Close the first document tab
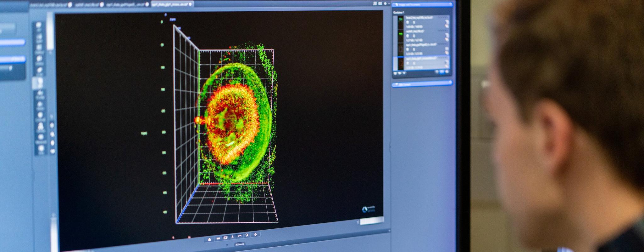 pyautogui.click(x=70, y=5)
